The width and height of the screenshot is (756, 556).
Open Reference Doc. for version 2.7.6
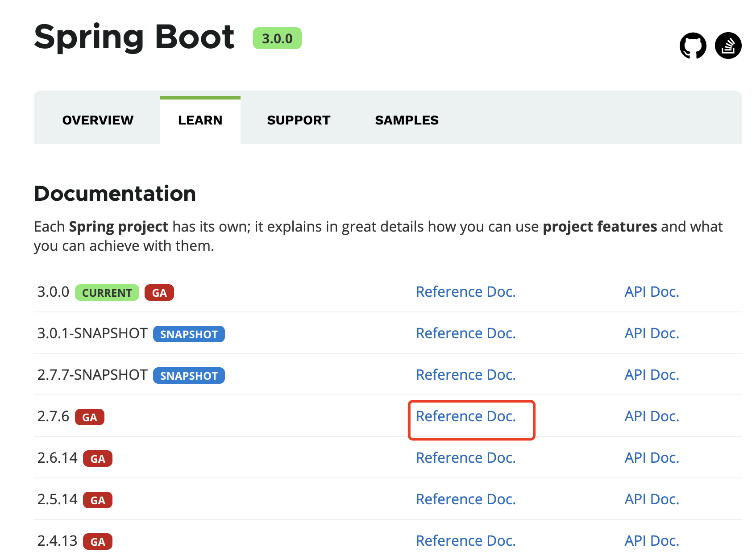pos(465,416)
